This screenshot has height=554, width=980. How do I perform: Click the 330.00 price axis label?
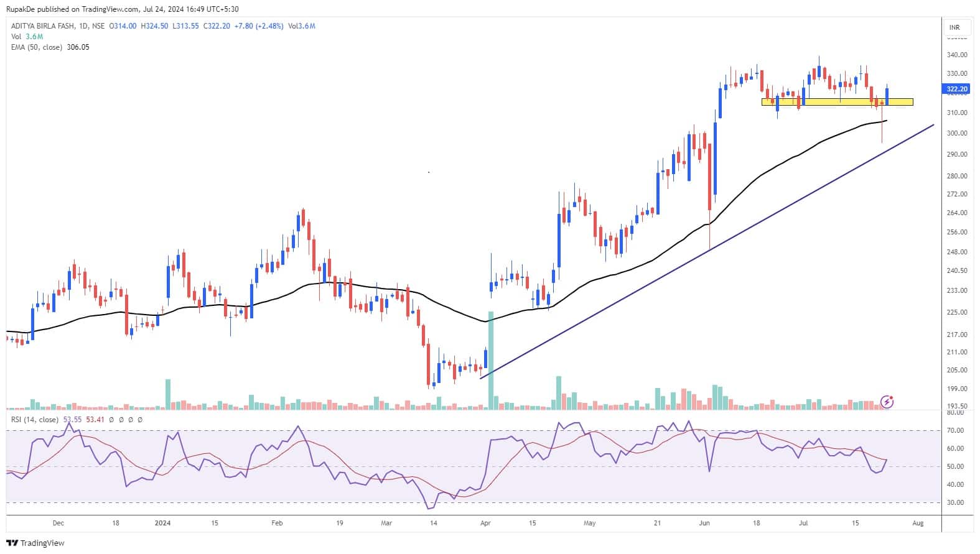957,73
